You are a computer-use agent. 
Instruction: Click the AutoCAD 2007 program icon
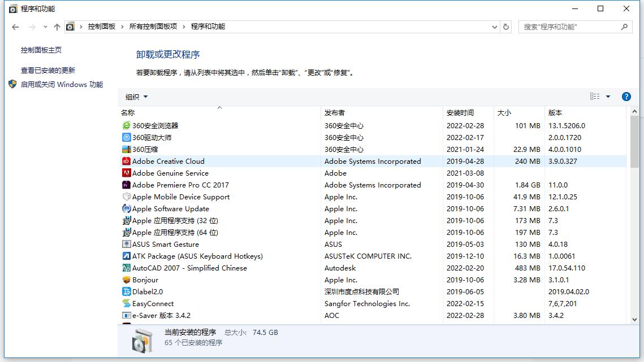pos(126,268)
